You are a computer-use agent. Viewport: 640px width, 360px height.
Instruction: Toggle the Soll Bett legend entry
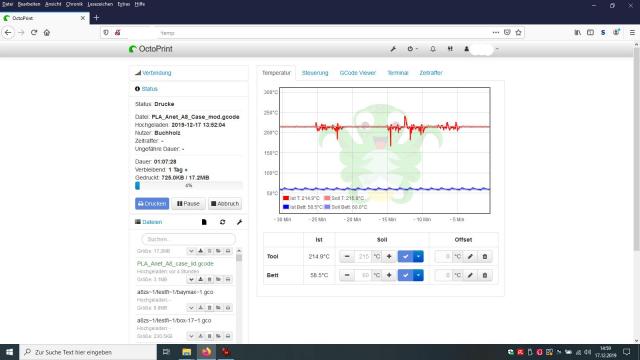(x=345, y=207)
